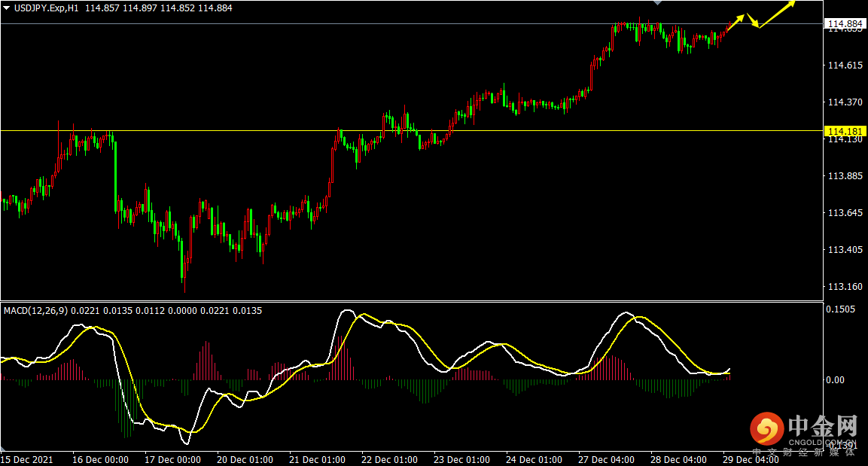The height and width of the screenshot is (466, 868).
Task: Select the short yellow downward arrow drawing
Action: coord(753,20)
